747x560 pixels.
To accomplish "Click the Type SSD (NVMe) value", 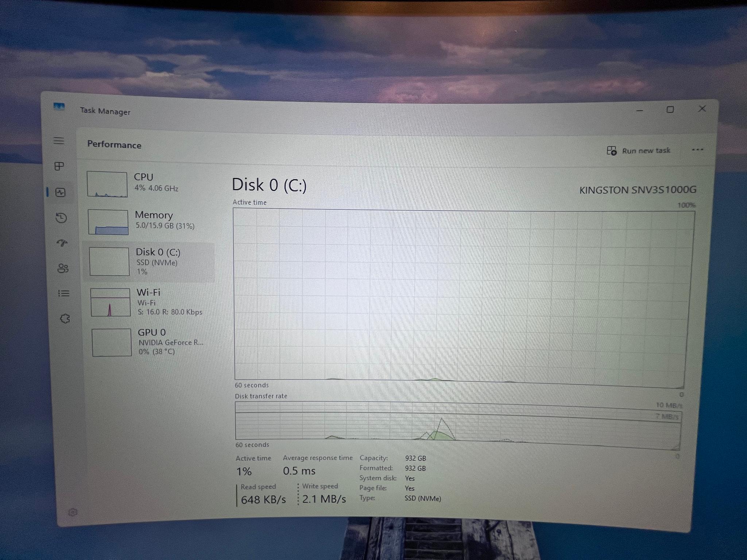I will pos(423,498).
